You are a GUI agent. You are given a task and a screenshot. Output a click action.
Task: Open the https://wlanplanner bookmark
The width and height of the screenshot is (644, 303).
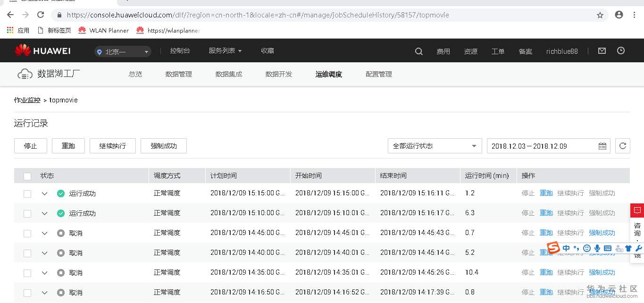pos(168,30)
